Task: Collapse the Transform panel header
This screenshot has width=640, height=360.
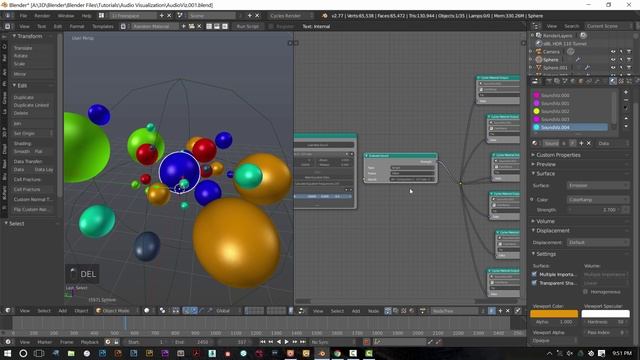Action: pyautogui.click(x=29, y=36)
